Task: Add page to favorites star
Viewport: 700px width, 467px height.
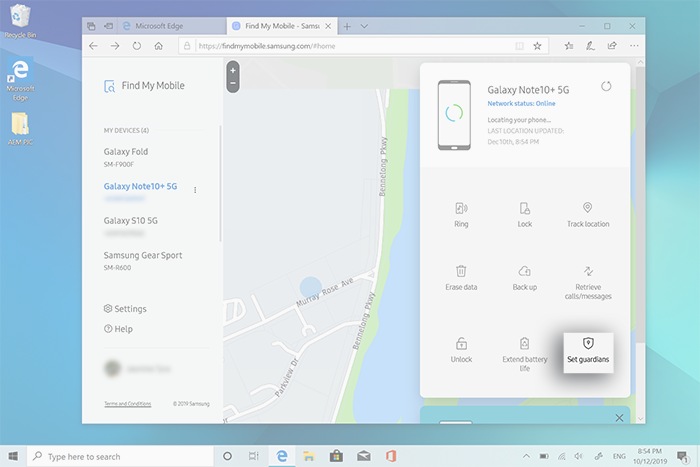Action: tap(537, 46)
